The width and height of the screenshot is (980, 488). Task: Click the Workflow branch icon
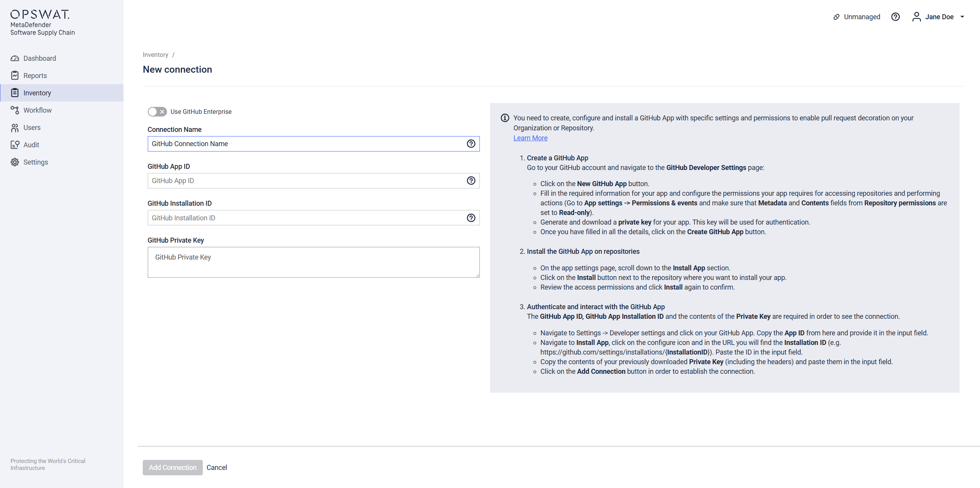(x=15, y=110)
